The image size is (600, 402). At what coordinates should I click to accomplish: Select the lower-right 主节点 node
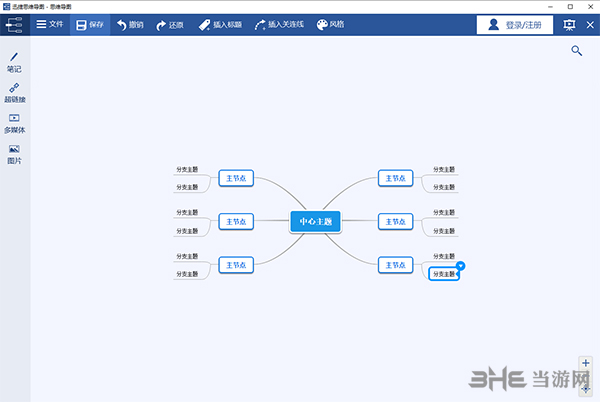pos(396,265)
